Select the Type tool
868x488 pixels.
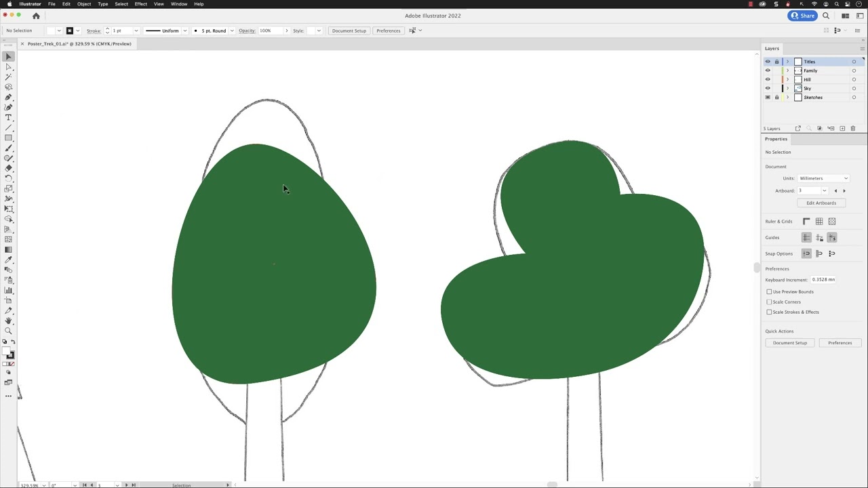pyautogui.click(x=9, y=118)
